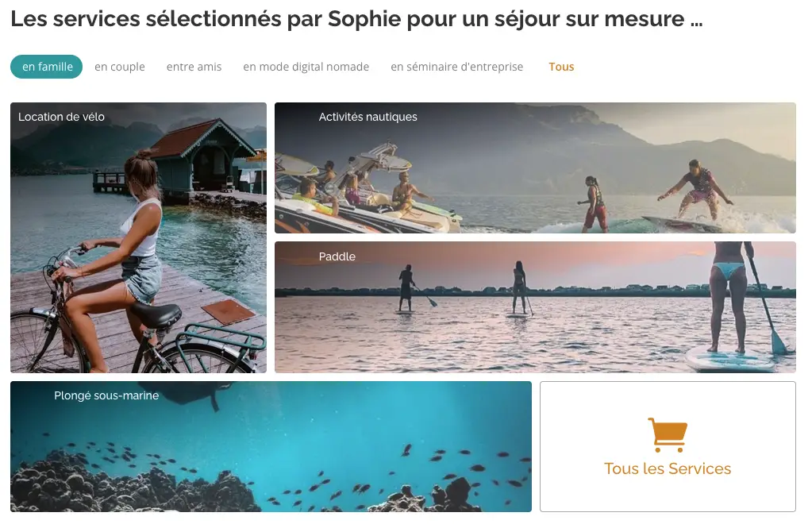This screenshot has width=812, height=528.
Task: Click the wakesurfer in patterned shirt
Action: pyautogui.click(x=697, y=191)
